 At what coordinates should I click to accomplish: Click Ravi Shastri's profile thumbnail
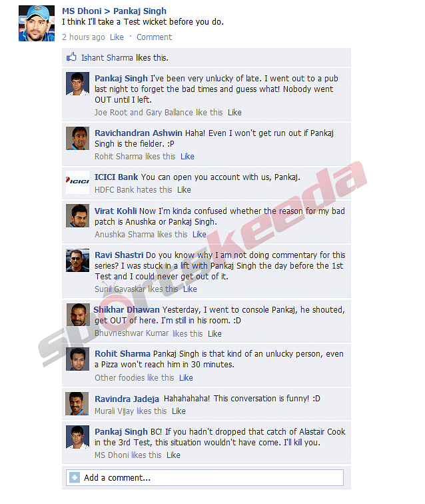[77, 260]
